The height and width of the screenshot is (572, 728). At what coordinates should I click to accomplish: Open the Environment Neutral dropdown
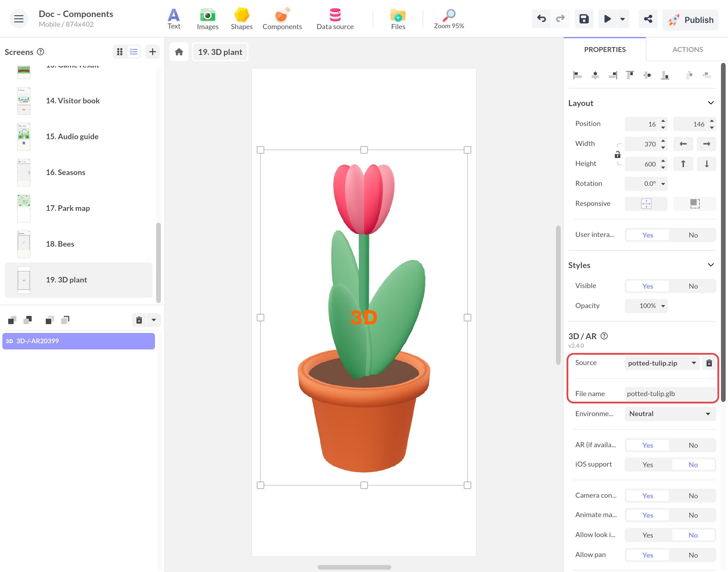670,414
